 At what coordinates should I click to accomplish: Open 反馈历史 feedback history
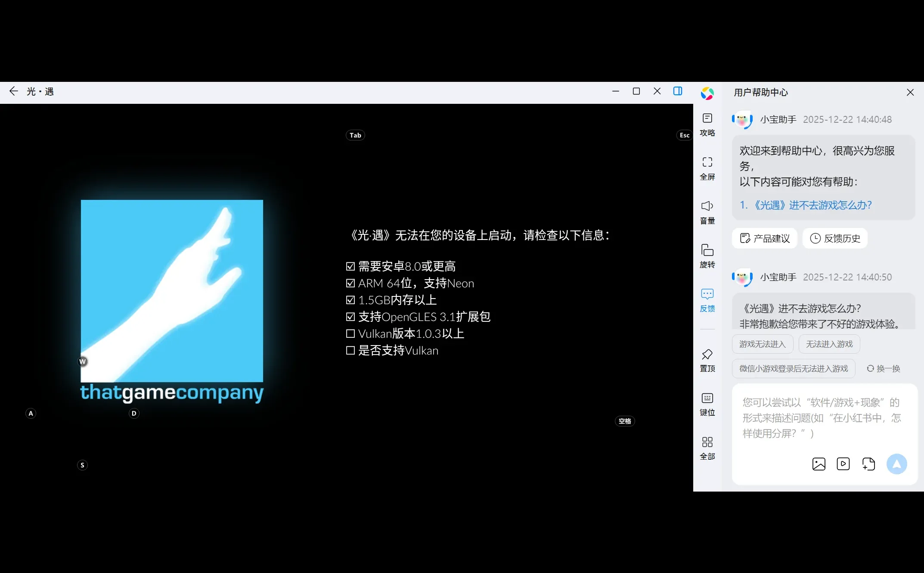(835, 238)
